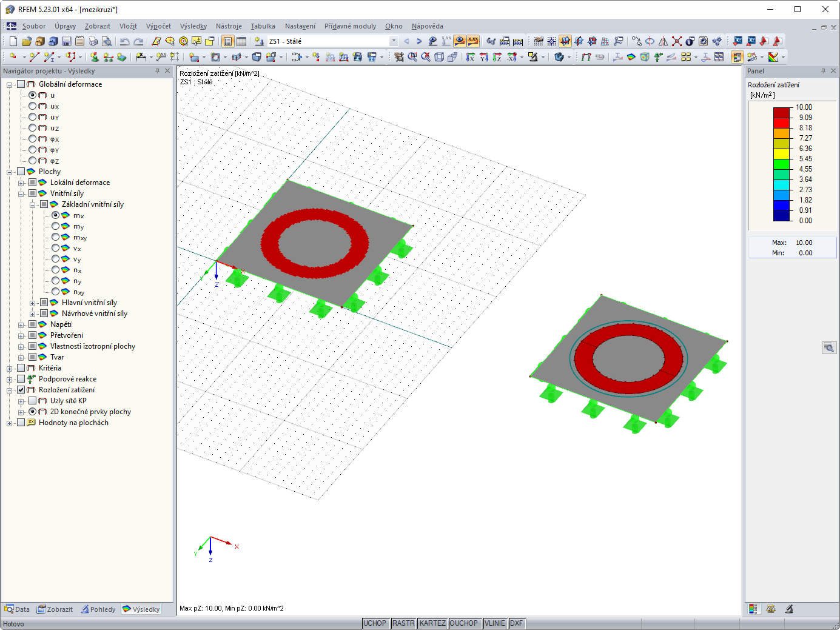This screenshot has height=630, width=840.
Task: Toggle the project navigator panel icon
Action: coord(227,41)
